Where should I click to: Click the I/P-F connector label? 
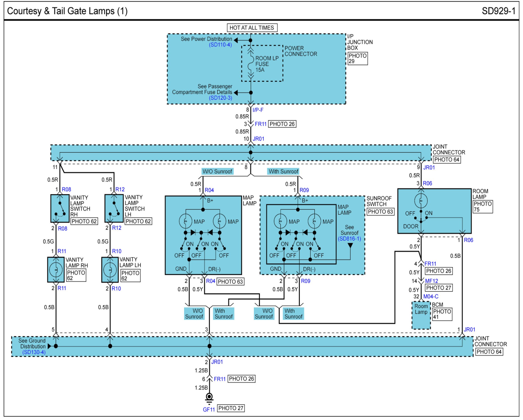coord(258,110)
